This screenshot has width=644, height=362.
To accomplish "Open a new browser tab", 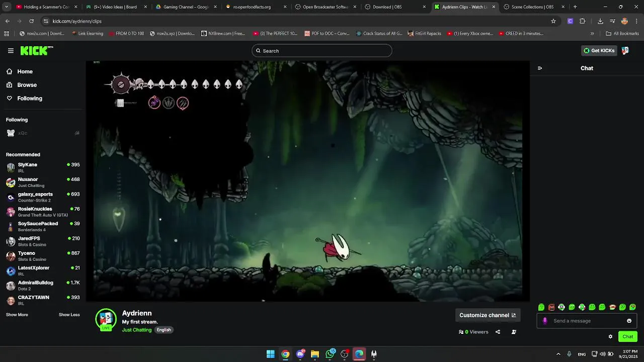I will [x=575, y=7].
